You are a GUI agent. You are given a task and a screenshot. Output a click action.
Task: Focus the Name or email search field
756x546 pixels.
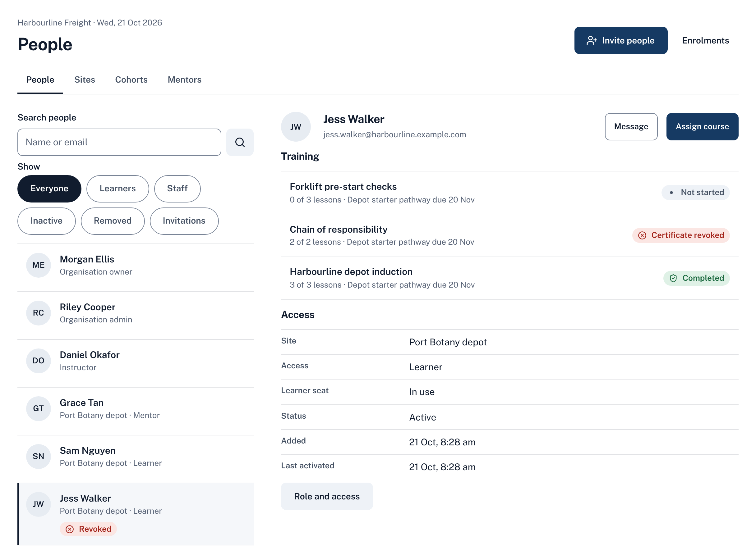point(119,142)
